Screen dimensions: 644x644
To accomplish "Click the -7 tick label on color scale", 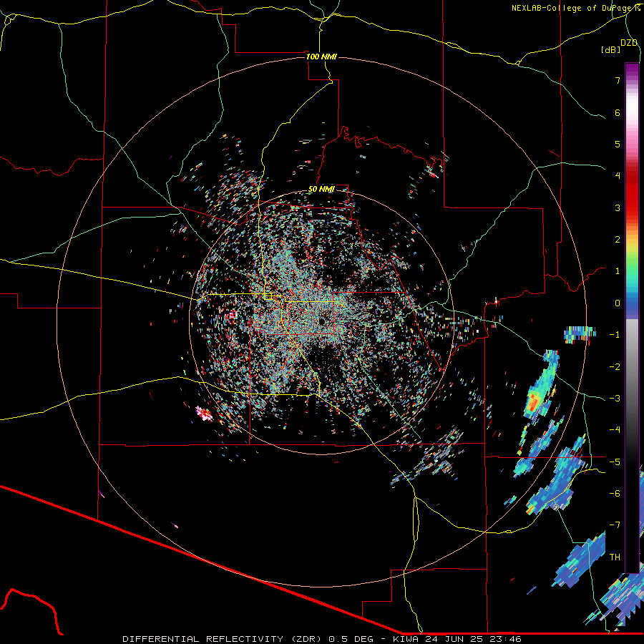I will (x=615, y=525).
